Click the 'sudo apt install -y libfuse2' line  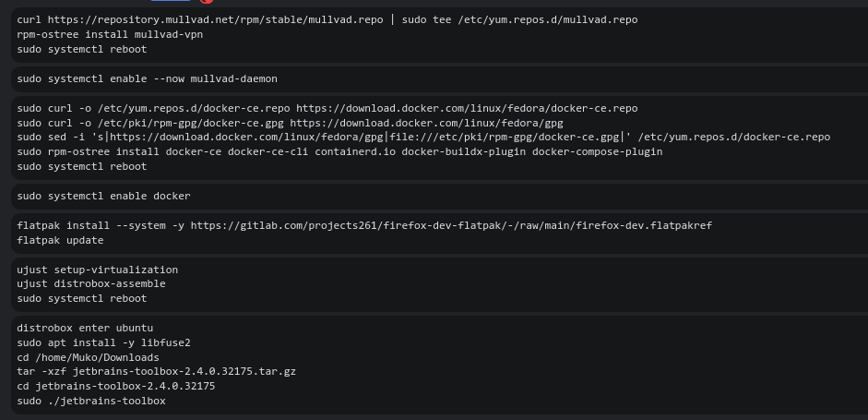pos(103,342)
